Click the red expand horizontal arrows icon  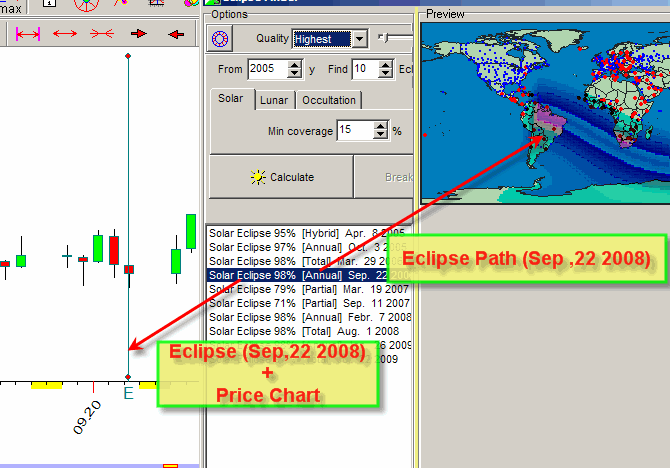pos(65,34)
